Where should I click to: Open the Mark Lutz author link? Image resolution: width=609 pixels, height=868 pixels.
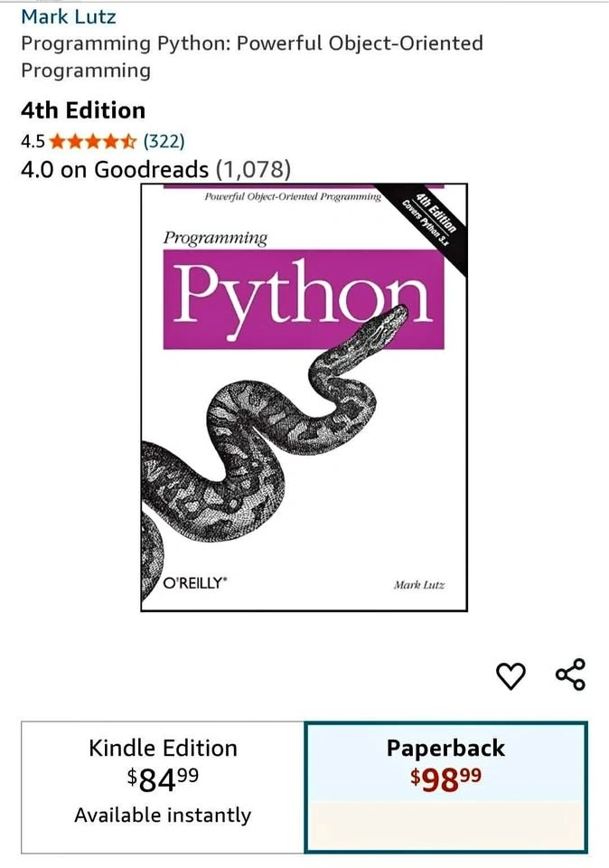pyautogui.click(x=69, y=16)
